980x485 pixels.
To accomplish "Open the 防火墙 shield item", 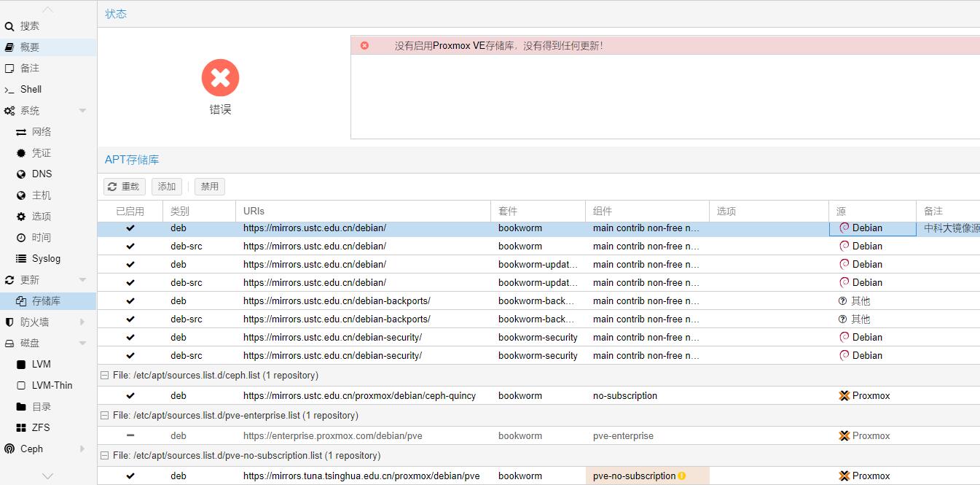I will pos(34,322).
